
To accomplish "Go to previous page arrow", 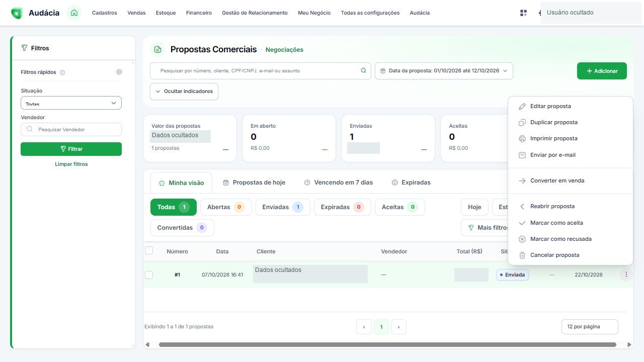I will (364, 327).
